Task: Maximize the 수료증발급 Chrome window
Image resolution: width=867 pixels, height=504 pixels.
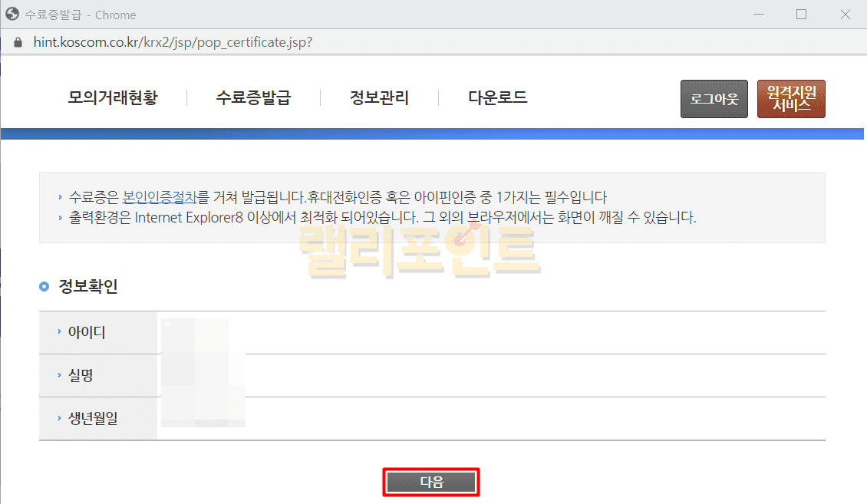Action: pyautogui.click(x=801, y=15)
